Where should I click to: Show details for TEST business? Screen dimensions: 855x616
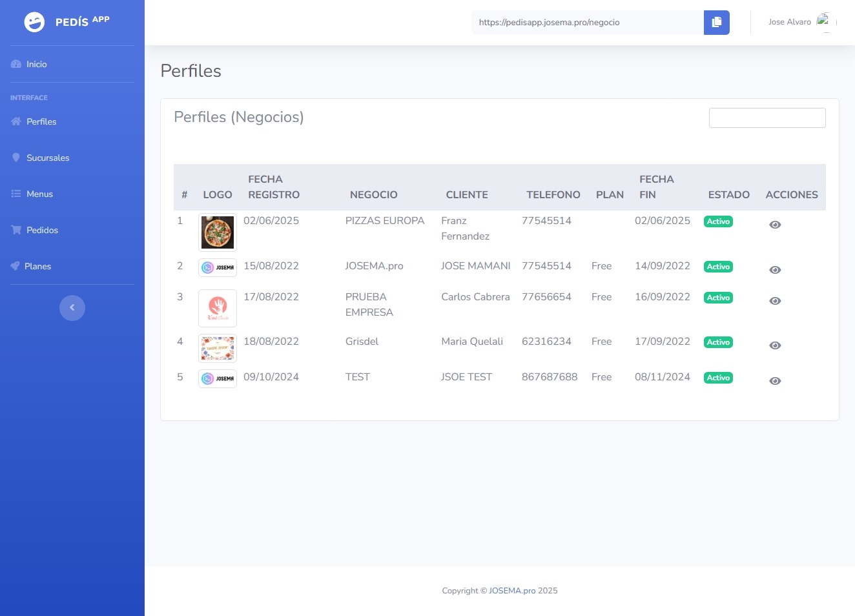click(x=775, y=381)
